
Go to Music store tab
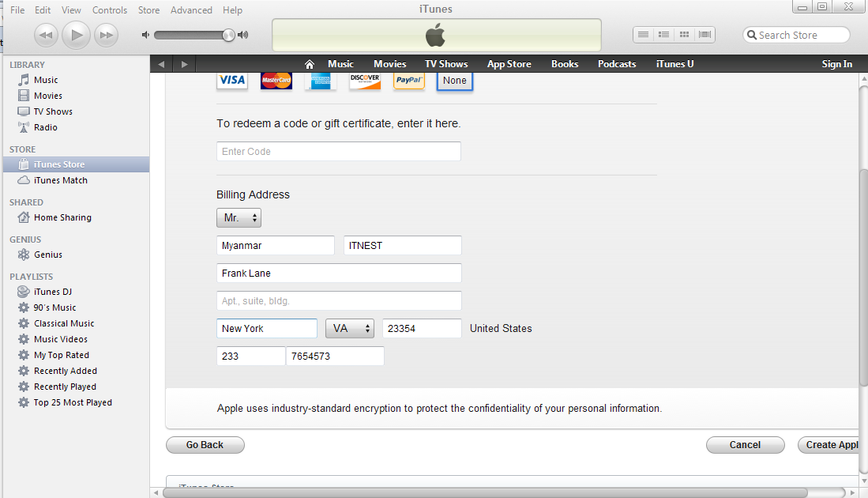[x=340, y=64]
